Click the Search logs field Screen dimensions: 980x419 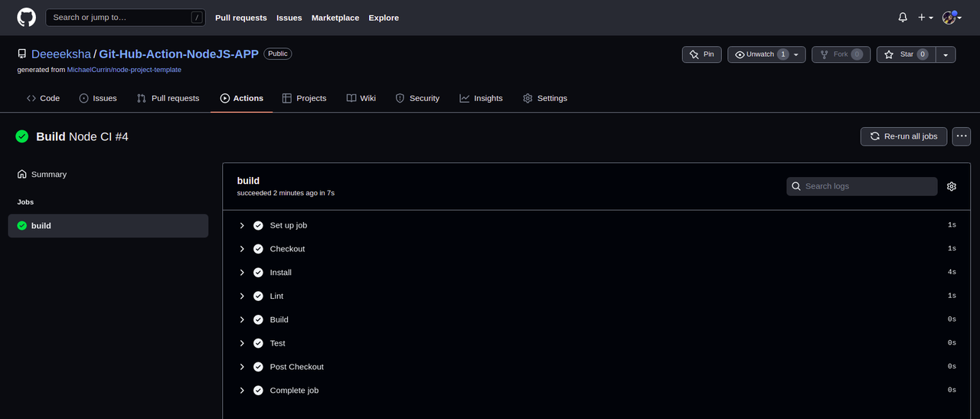pos(861,186)
